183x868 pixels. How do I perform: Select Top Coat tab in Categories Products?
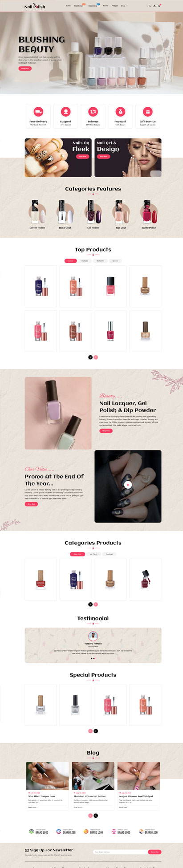(109, 554)
